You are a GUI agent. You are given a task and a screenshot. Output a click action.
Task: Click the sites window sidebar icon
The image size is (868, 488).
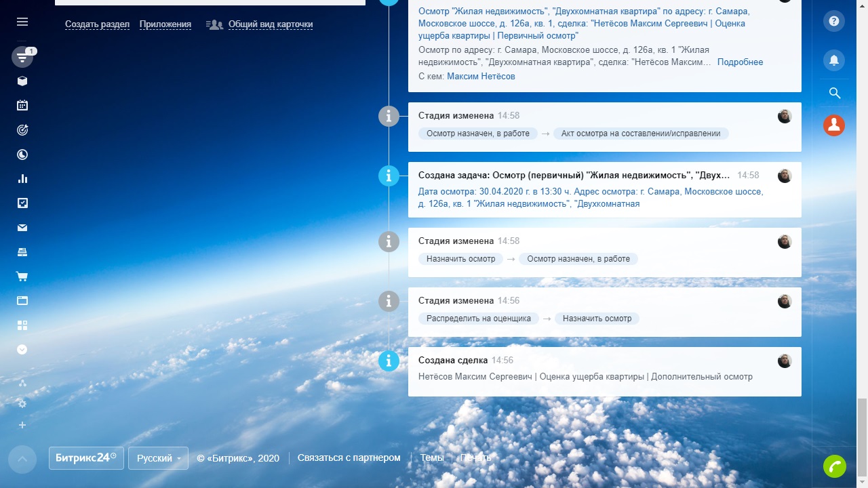[22, 301]
